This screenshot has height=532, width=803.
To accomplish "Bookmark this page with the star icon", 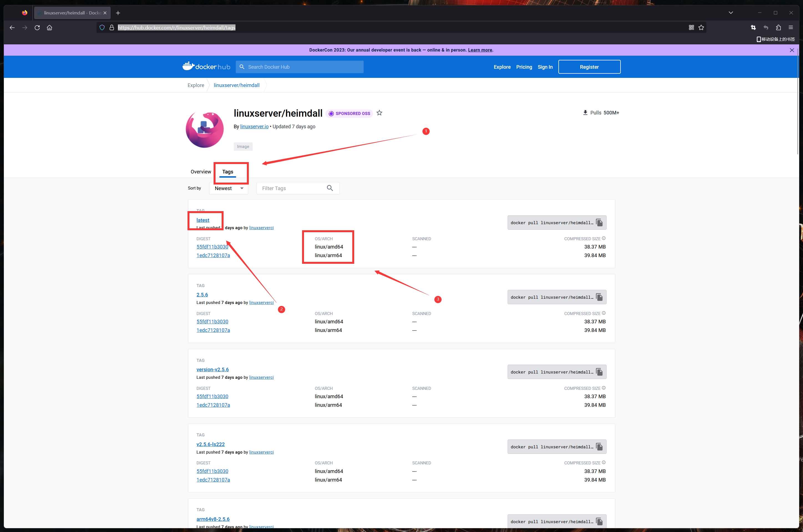I will point(701,27).
